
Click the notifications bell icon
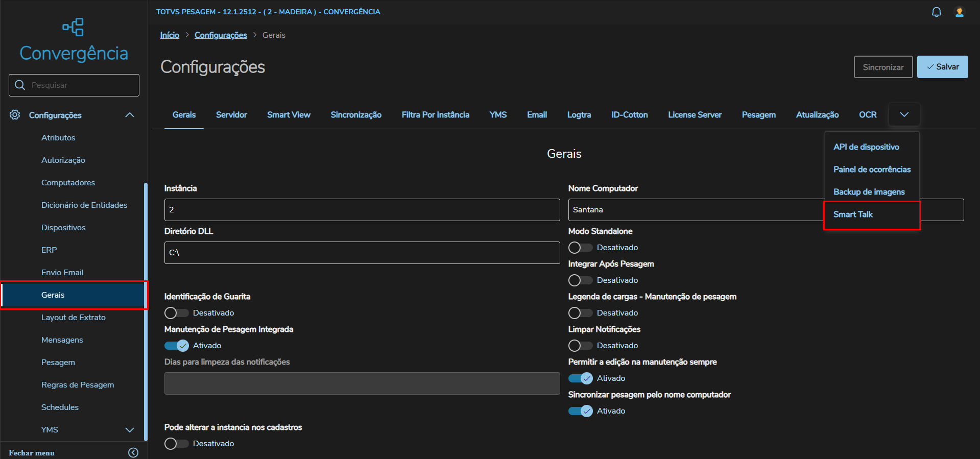(x=936, y=12)
